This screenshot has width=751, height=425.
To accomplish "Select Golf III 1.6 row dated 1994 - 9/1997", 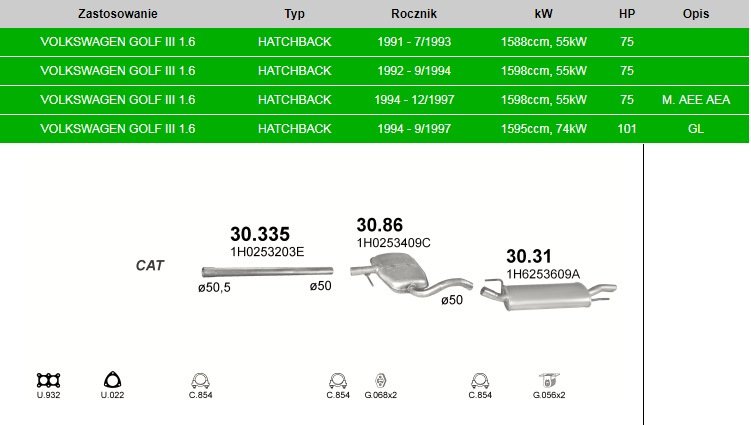I will coord(374,128).
